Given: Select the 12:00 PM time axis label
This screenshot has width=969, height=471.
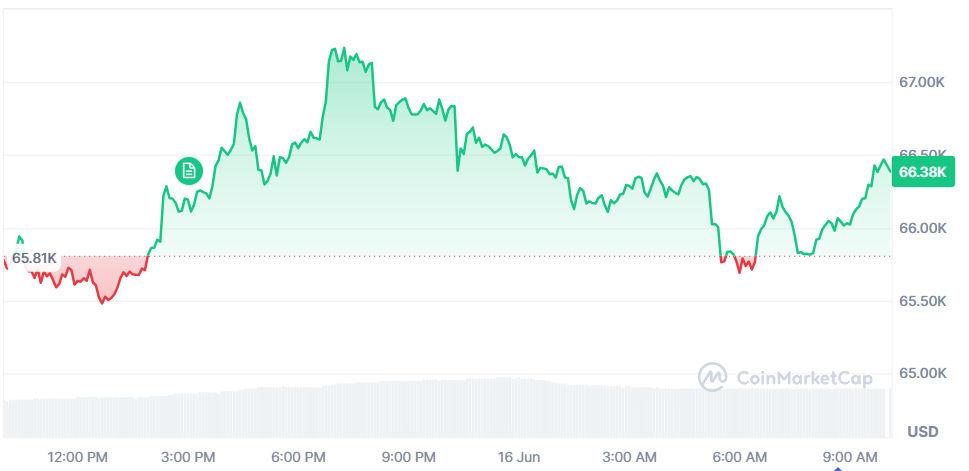Looking at the screenshot, I should (x=77, y=457).
